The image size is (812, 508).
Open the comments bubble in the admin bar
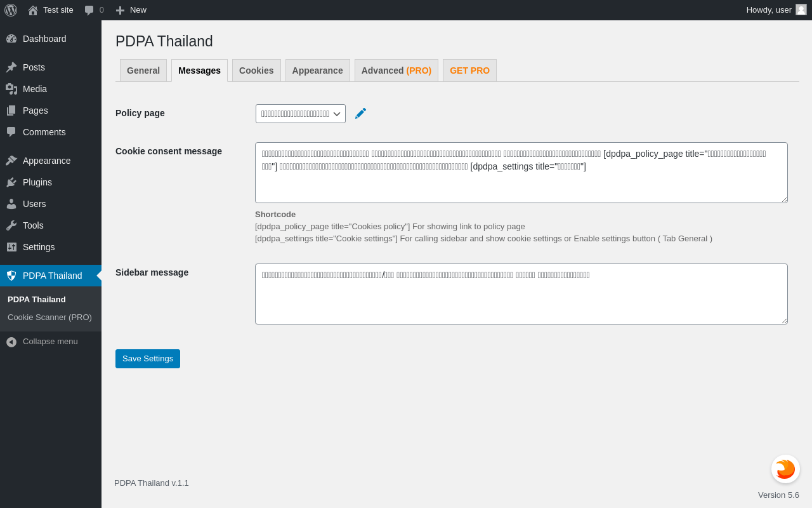[x=89, y=10]
